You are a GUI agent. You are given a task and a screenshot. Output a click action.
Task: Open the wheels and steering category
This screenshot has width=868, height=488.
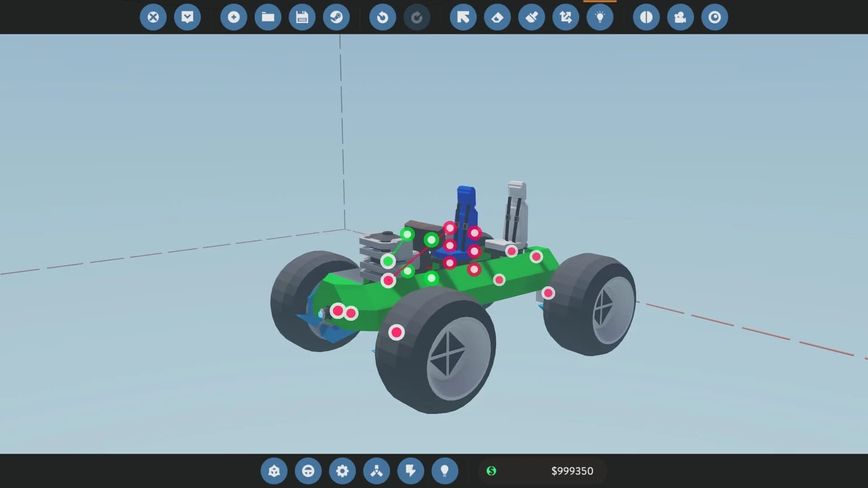(x=308, y=471)
